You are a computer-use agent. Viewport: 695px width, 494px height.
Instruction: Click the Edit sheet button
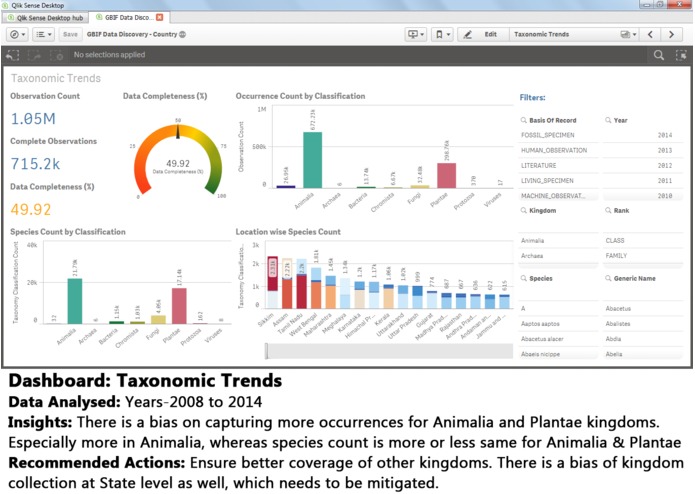coord(483,34)
